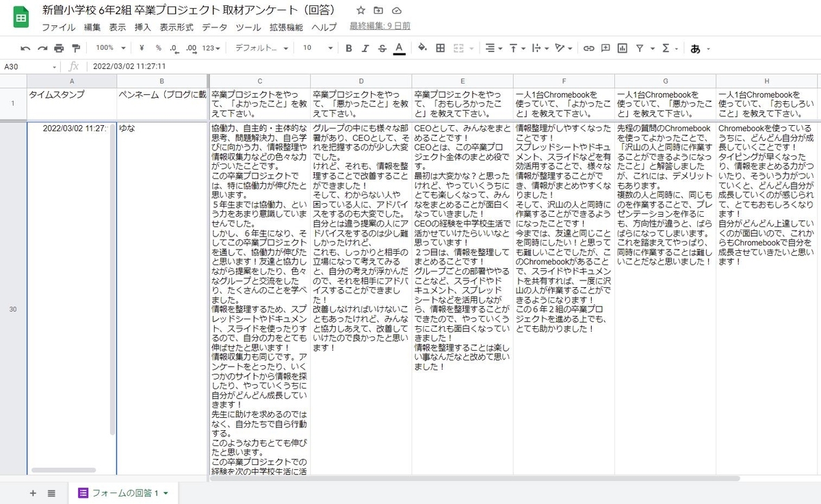Create a filter with the filter icon
Screen dimensions: 821x504
640,48
